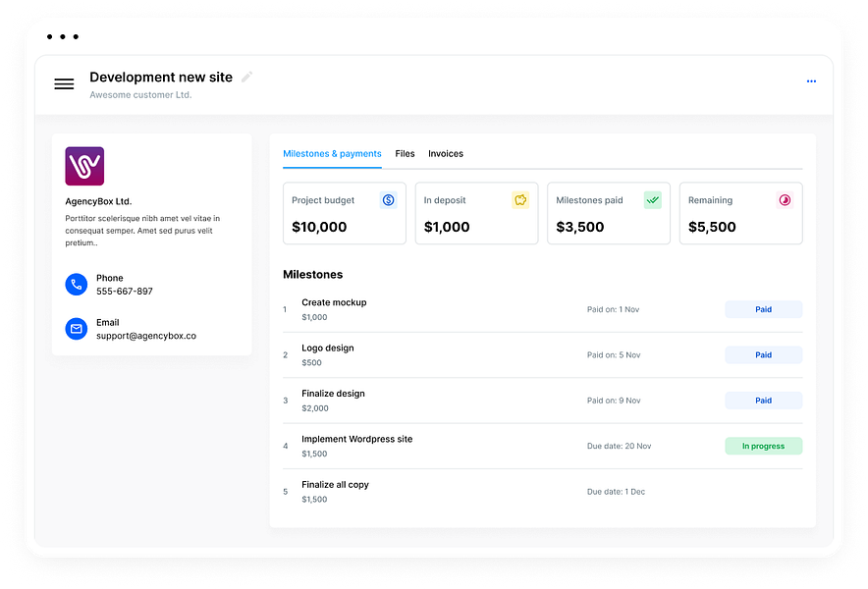Click the AgencyBox logo thumbnail
Image resolution: width=868 pixels, height=589 pixels.
(84, 166)
